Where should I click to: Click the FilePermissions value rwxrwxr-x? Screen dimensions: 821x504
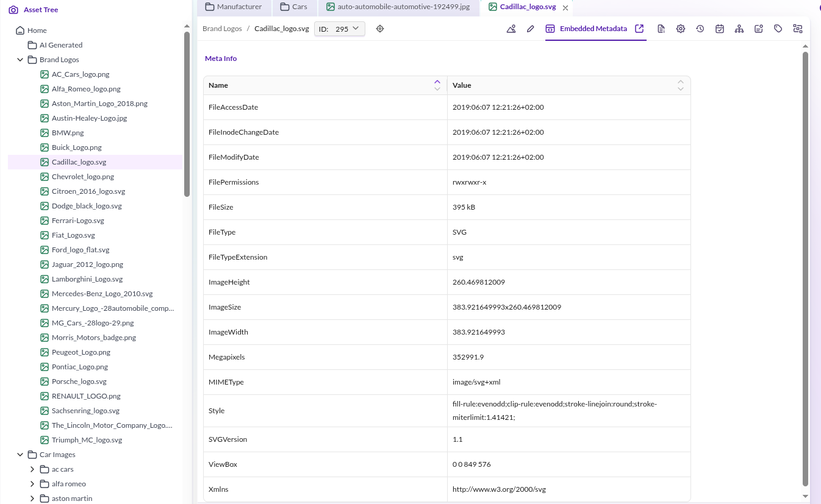[470, 182]
